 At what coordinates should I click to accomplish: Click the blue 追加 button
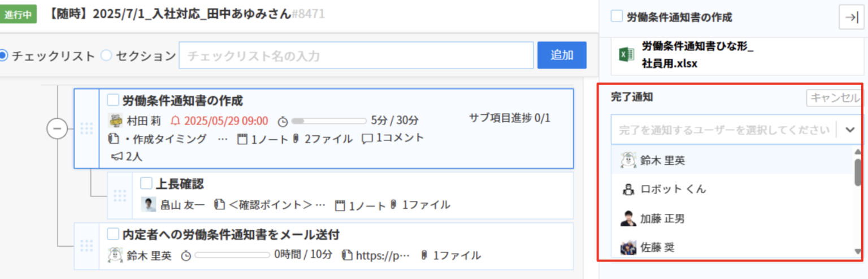[562, 55]
